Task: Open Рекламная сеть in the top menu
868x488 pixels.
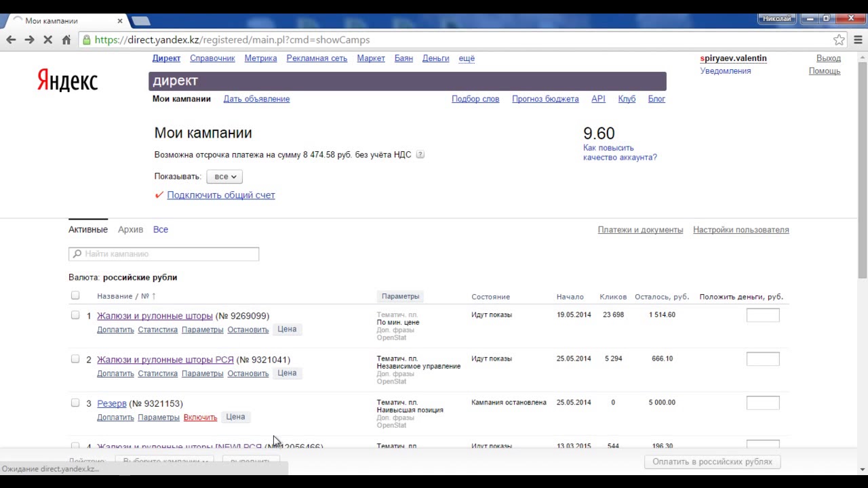Action: click(317, 58)
